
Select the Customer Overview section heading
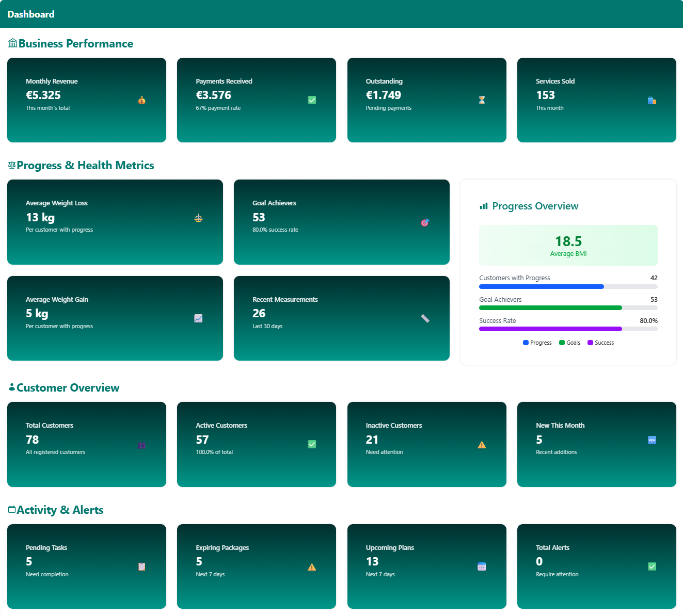click(x=64, y=387)
